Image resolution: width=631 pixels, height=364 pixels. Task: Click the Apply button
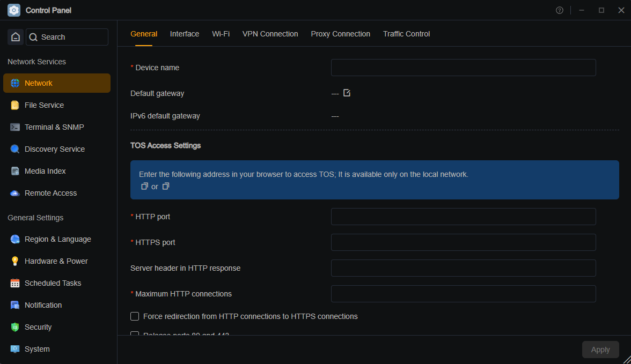coord(600,350)
